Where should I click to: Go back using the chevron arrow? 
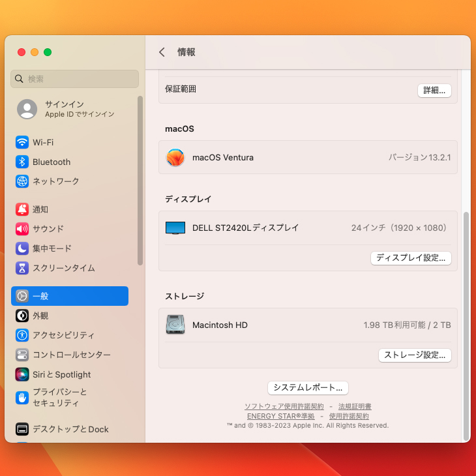[162, 52]
